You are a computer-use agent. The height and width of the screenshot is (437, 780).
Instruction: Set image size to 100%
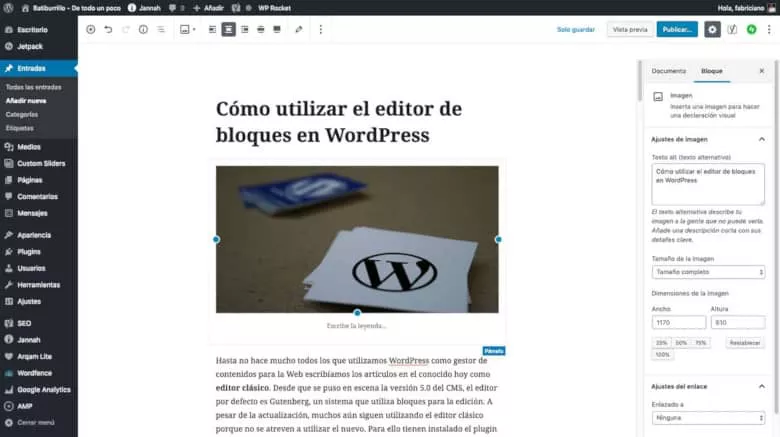coord(663,355)
